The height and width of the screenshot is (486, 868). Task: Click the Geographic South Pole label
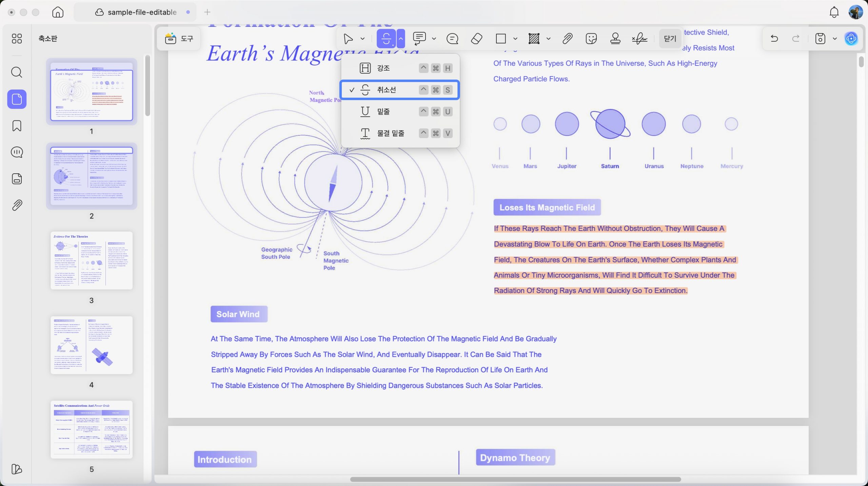(x=276, y=253)
